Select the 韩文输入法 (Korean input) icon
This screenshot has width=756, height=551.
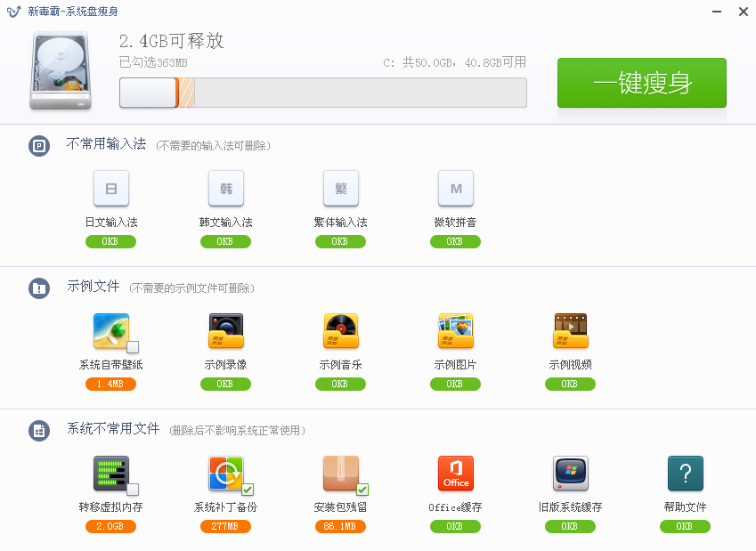coord(225,188)
